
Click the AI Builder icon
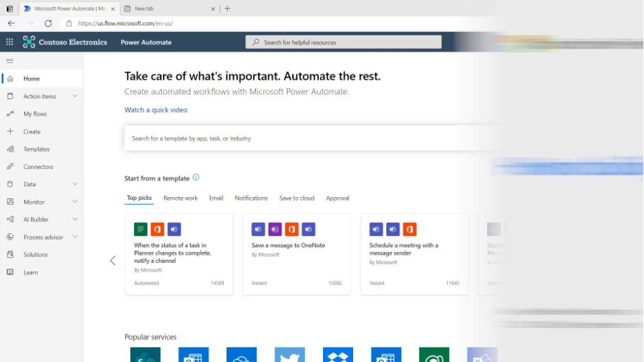click(10, 220)
